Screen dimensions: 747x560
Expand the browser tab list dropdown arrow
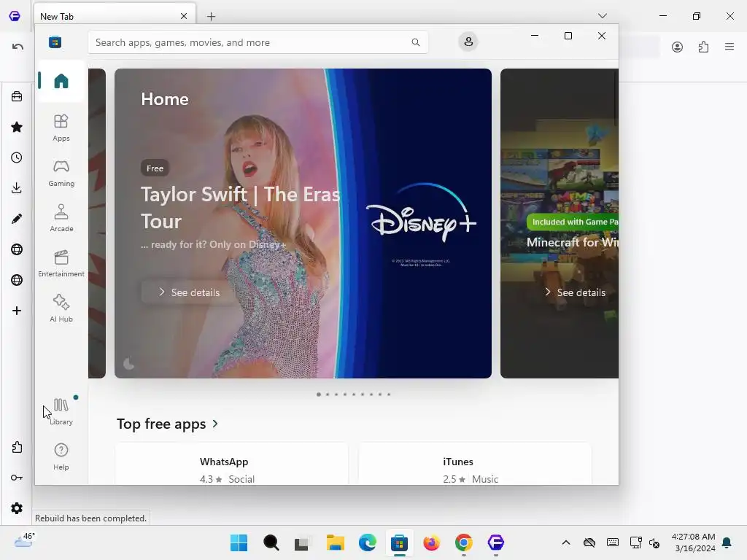pyautogui.click(x=602, y=16)
